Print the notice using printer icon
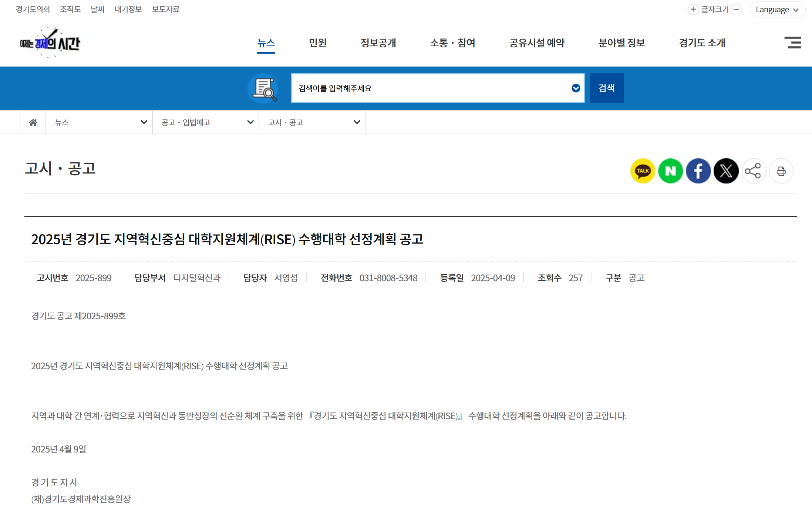812x532 pixels. pyautogui.click(x=781, y=171)
